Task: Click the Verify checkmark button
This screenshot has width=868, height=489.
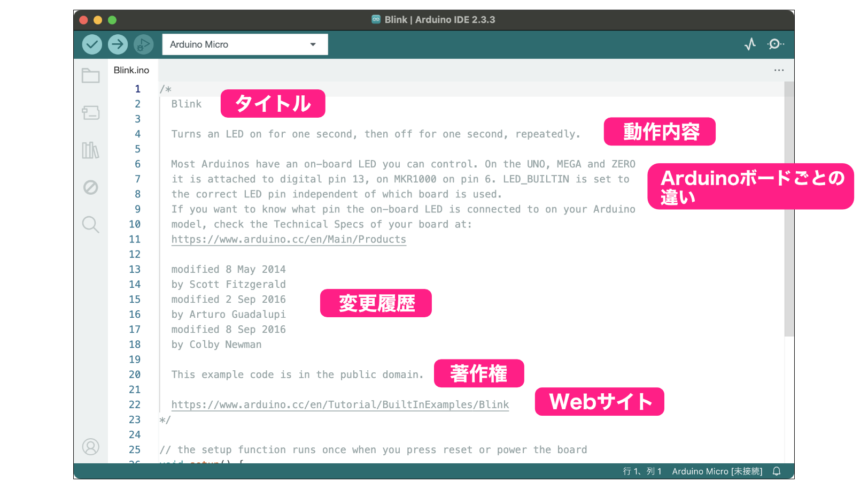Action: point(92,44)
